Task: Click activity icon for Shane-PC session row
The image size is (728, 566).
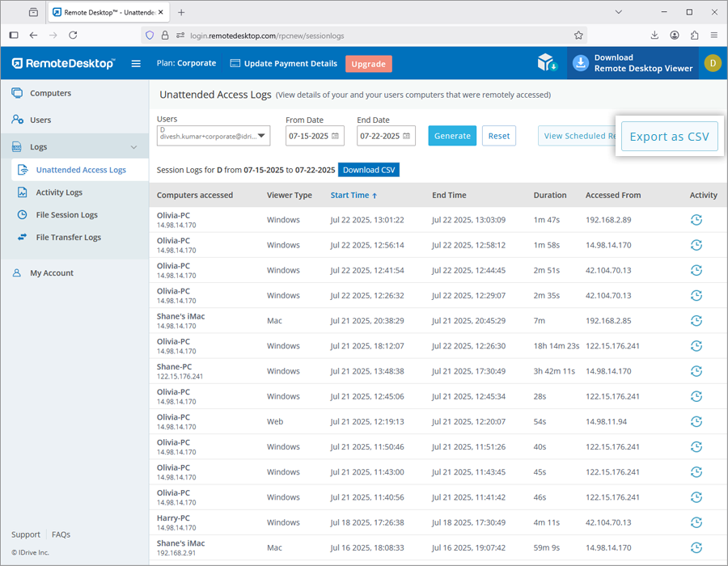Action: coord(696,371)
